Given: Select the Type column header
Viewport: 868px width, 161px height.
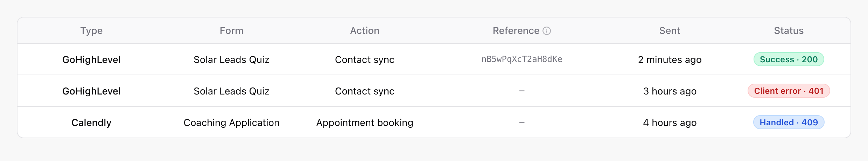Looking at the screenshot, I should click(91, 31).
